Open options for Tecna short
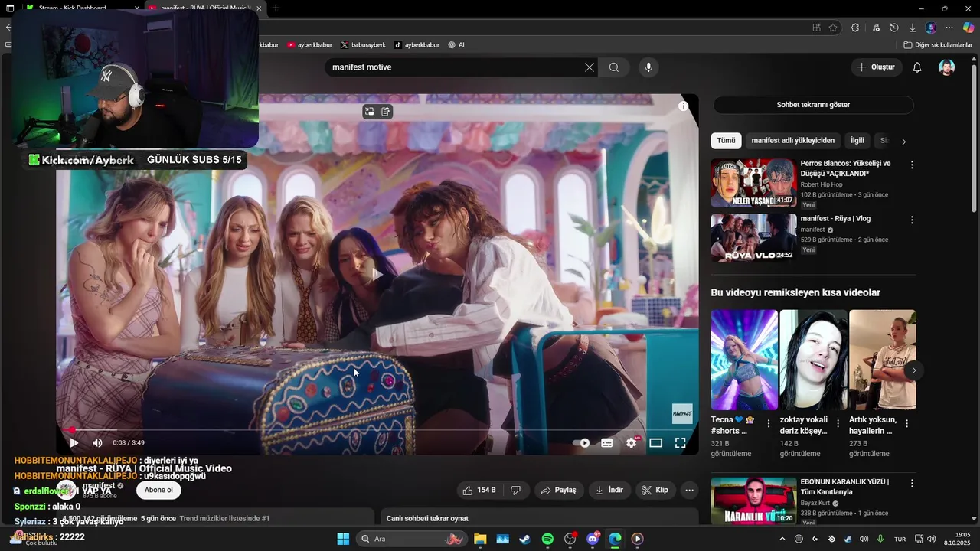This screenshot has width=980, height=551. pyautogui.click(x=769, y=423)
